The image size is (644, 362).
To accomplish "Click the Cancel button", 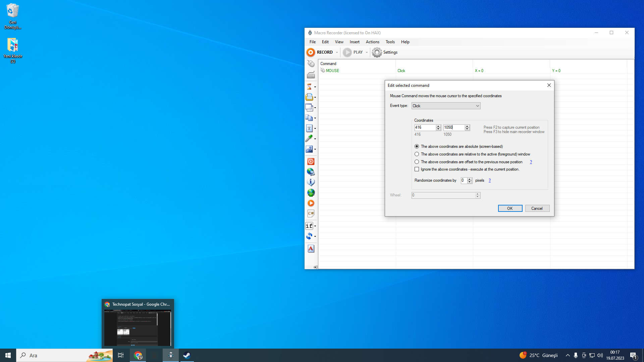I will [x=537, y=208].
